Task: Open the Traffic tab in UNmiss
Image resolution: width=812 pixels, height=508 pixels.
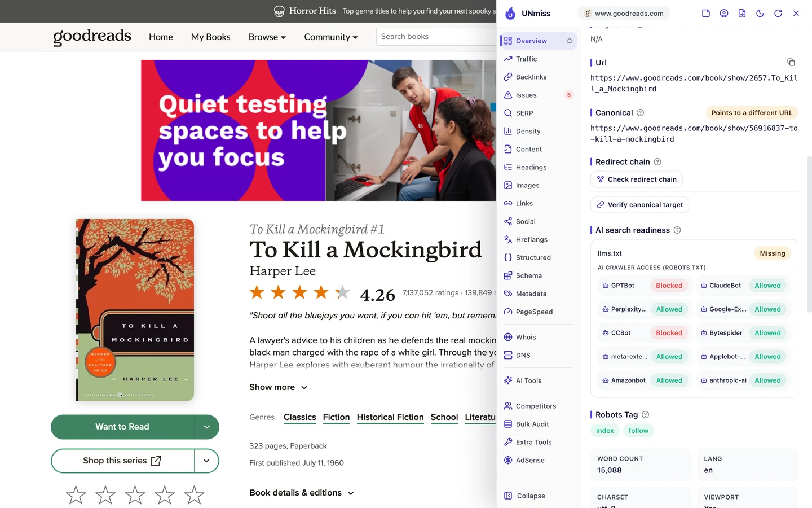Action: [x=539, y=59]
